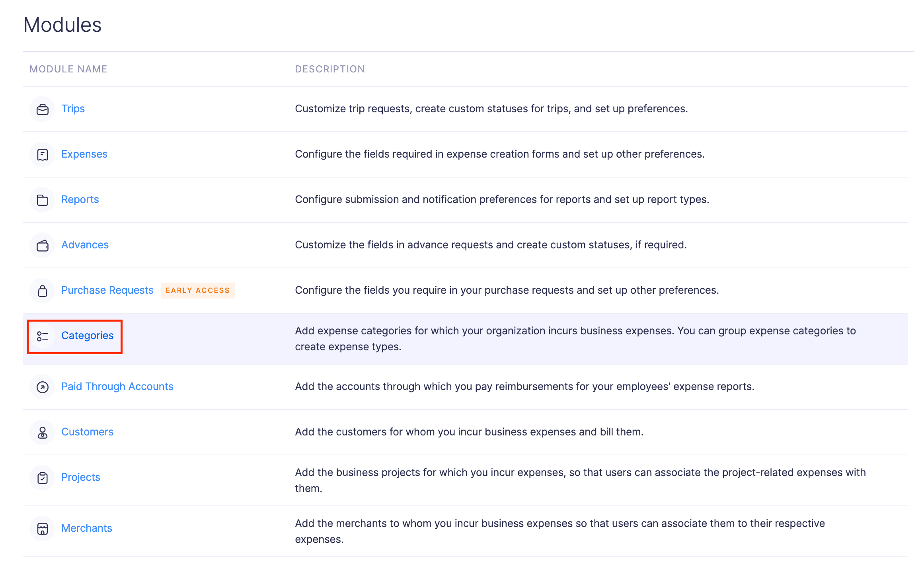The width and height of the screenshot is (924, 562).
Task: Open the Advances module
Action: (x=85, y=245)
